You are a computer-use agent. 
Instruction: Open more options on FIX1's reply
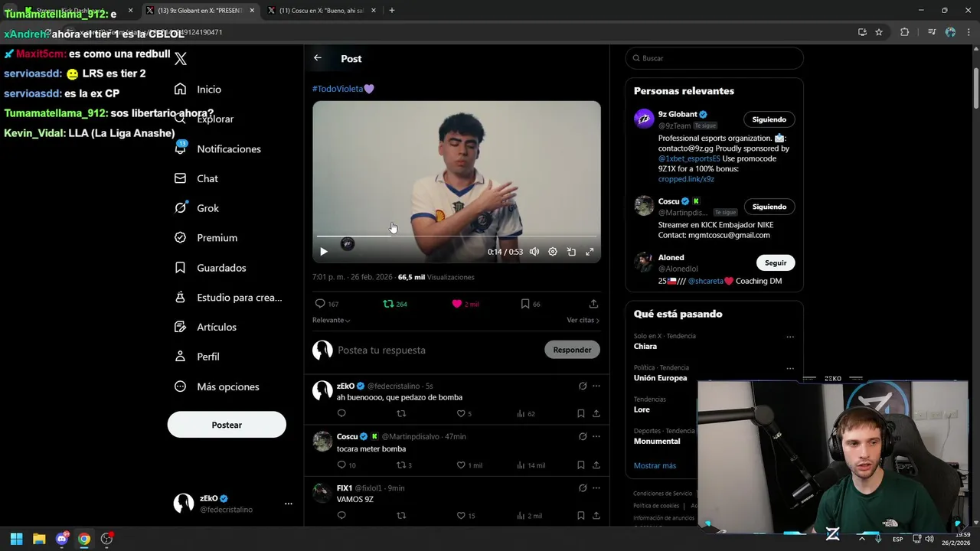coord(596,488)
